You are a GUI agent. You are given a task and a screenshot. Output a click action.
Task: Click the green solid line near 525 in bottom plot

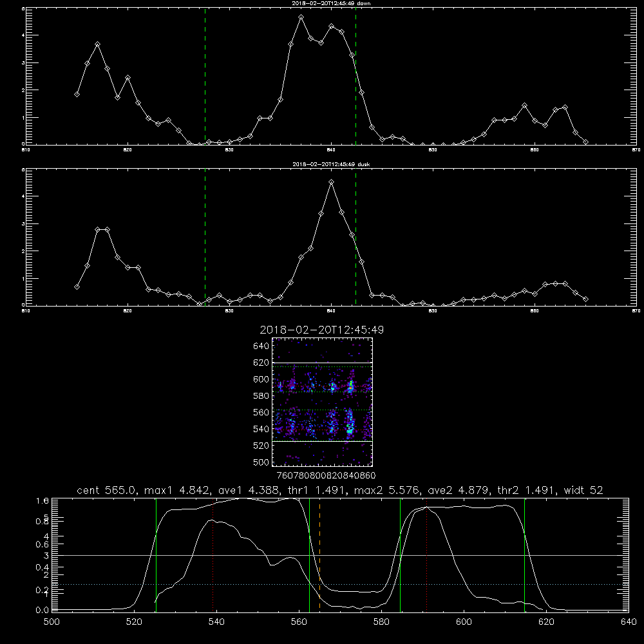pyautogui.click(x=156, y=554)
